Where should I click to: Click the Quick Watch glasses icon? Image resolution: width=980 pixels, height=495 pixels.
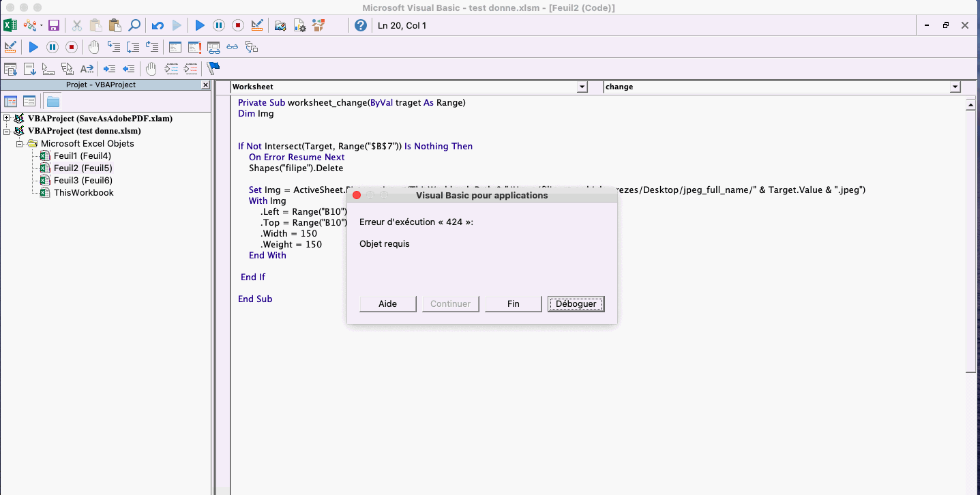click(233, 47)
